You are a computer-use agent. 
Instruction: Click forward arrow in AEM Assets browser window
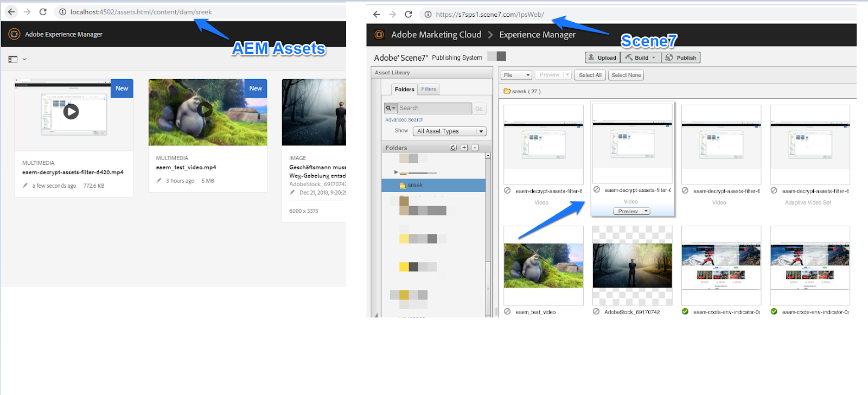point(27,11)
